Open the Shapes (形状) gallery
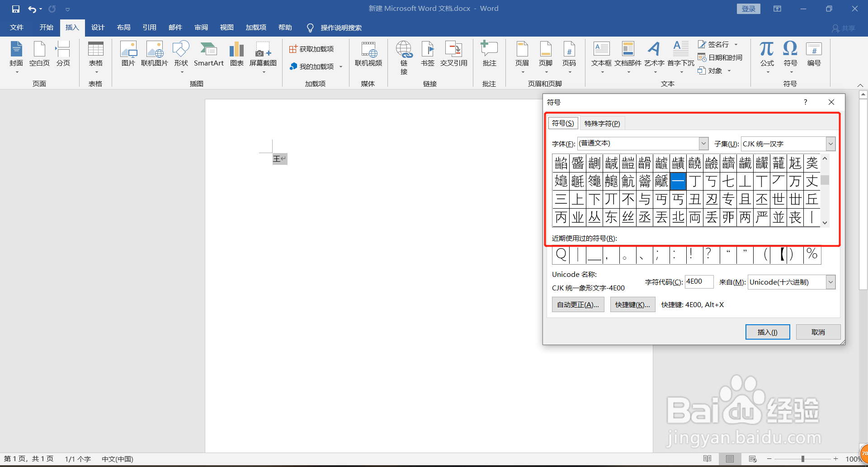 click(x=181, y=56)
